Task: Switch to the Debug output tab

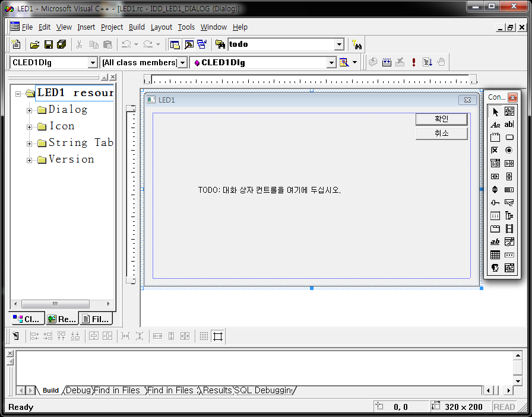Action: click(x=78, y=390)
